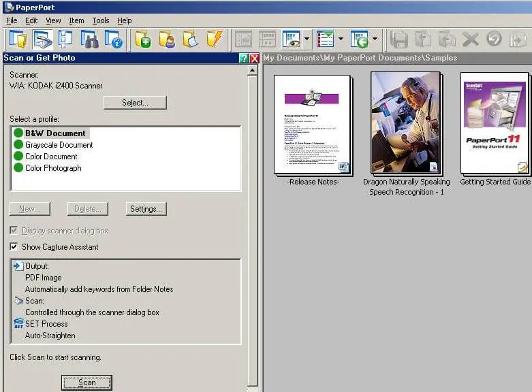This screenshot has width=532, height=392.
Task: Click the new folder icon with green plus
Action: pos(143,39)
